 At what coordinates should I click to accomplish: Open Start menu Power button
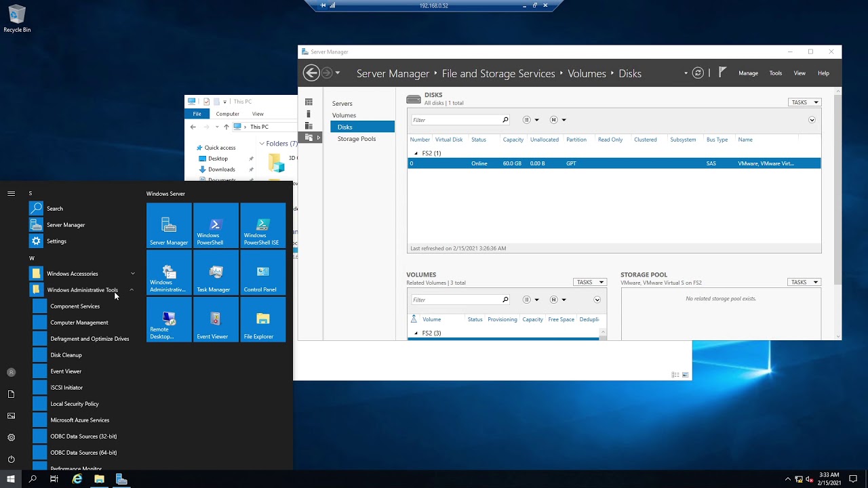(x=11, y=459)
